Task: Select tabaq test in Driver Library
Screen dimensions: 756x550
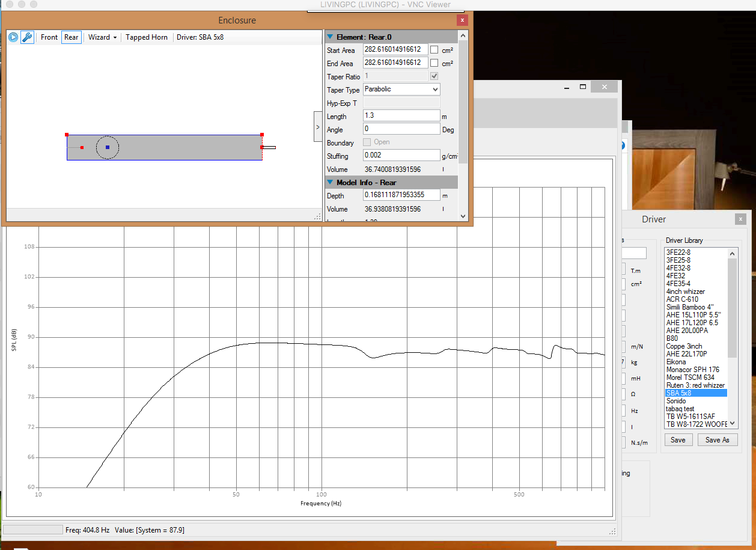Action: (x=680, y=409)
